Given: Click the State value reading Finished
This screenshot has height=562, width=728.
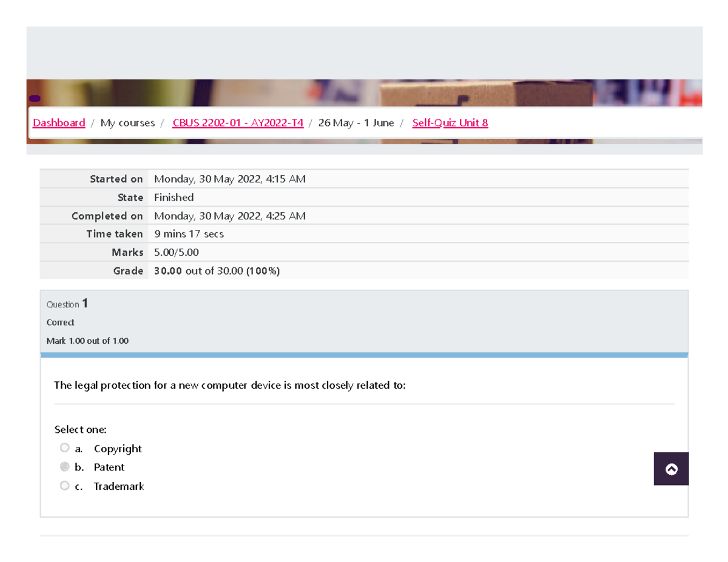Looking at the screenshot, I should tap(174, 197).
